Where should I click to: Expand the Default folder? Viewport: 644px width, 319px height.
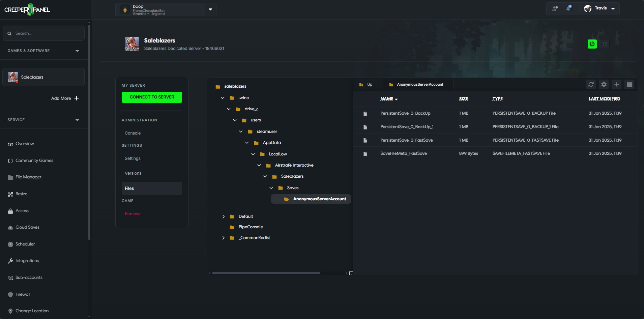[223, 216]
